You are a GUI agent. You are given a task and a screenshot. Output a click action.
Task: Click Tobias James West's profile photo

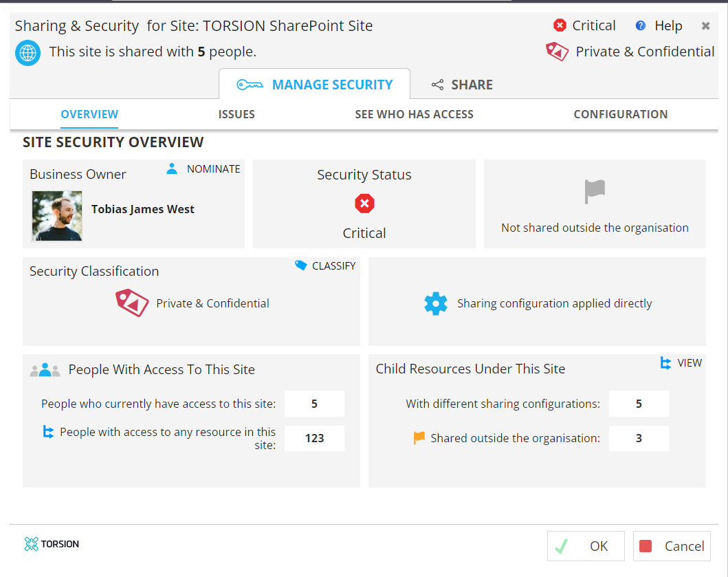(x=56, y=215)
